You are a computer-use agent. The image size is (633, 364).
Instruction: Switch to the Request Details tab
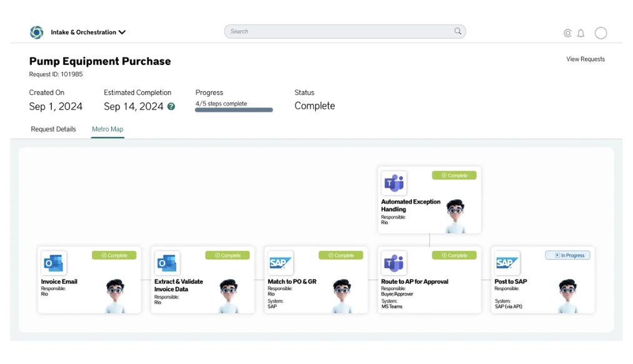(x=53, y=129)
